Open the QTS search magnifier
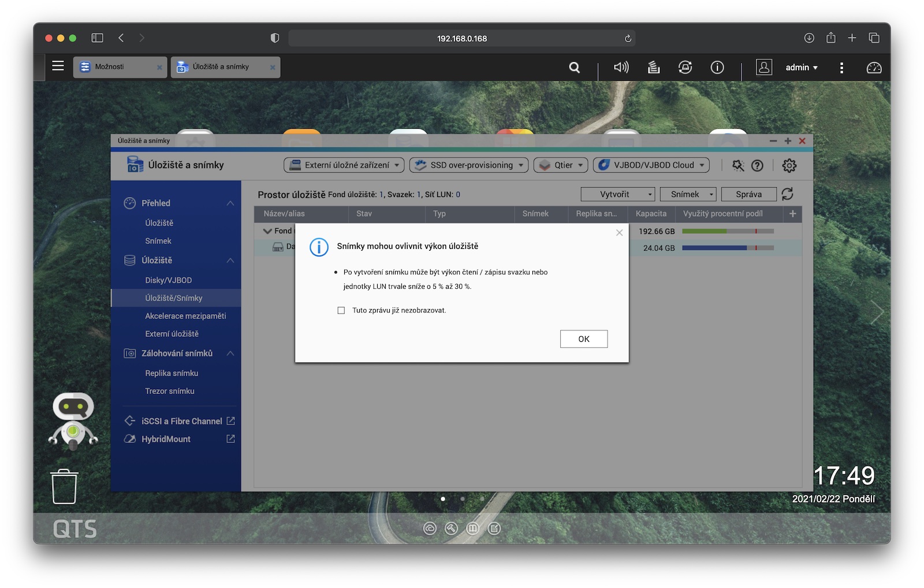924x588 pixels. pyautogui.click(x=574, y=67)
